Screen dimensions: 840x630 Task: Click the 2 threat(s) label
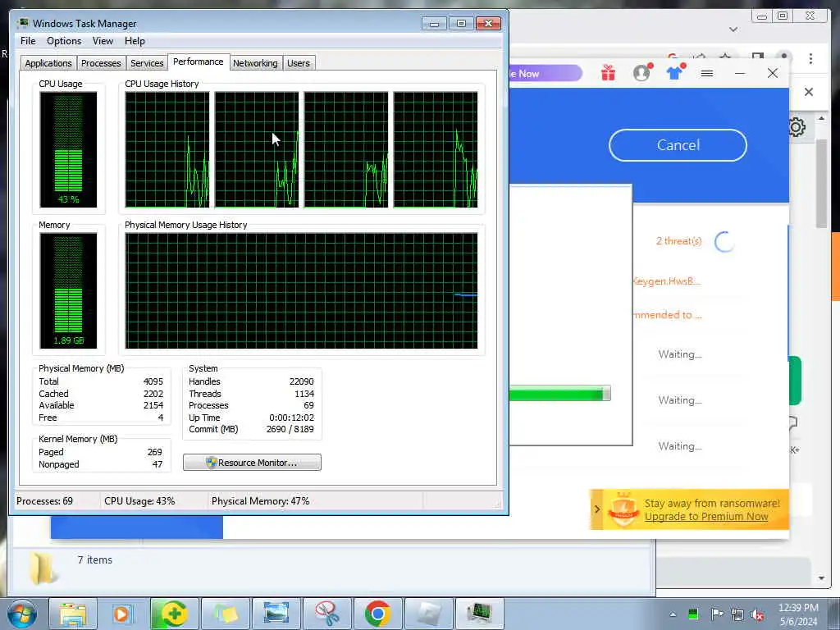coord(678,241)
